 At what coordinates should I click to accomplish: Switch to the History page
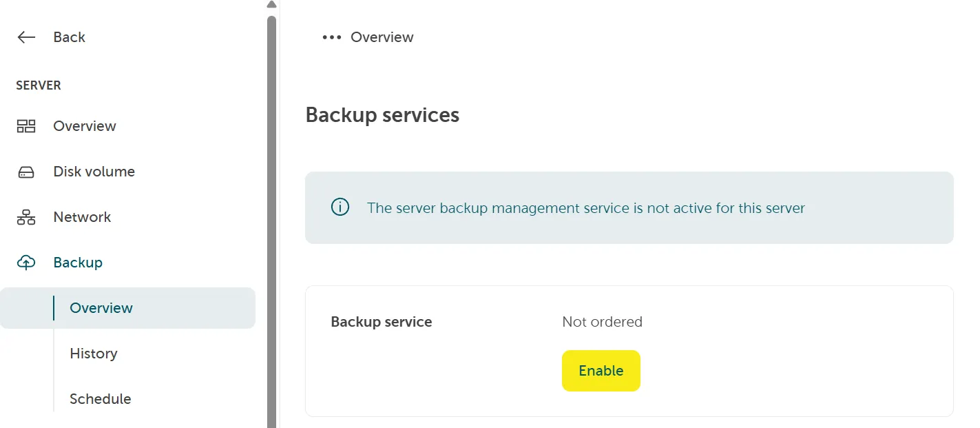click(x=93, y=353)
